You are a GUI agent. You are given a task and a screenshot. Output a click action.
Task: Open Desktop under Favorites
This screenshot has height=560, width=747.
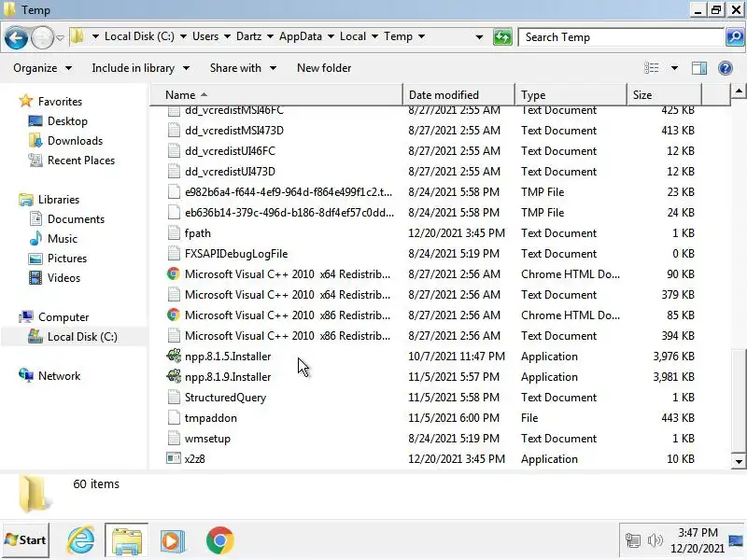point(67,121)
